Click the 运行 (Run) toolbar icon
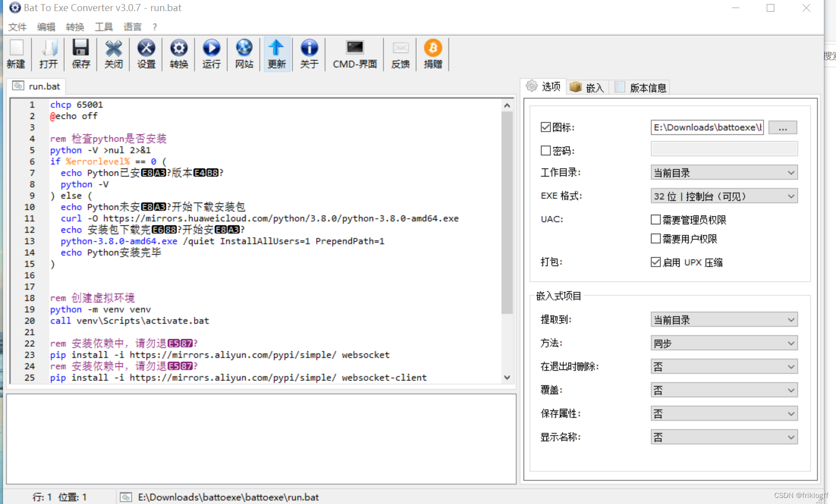Viewport: 836px width, 504px height. [x=211, y=54]
